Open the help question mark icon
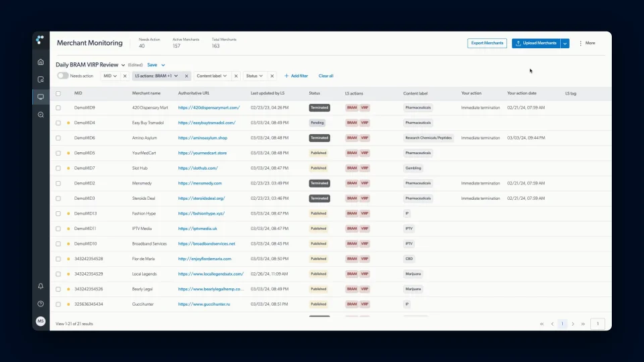Image resolution: width=644 pixels, height=362 pixels. 41,304
